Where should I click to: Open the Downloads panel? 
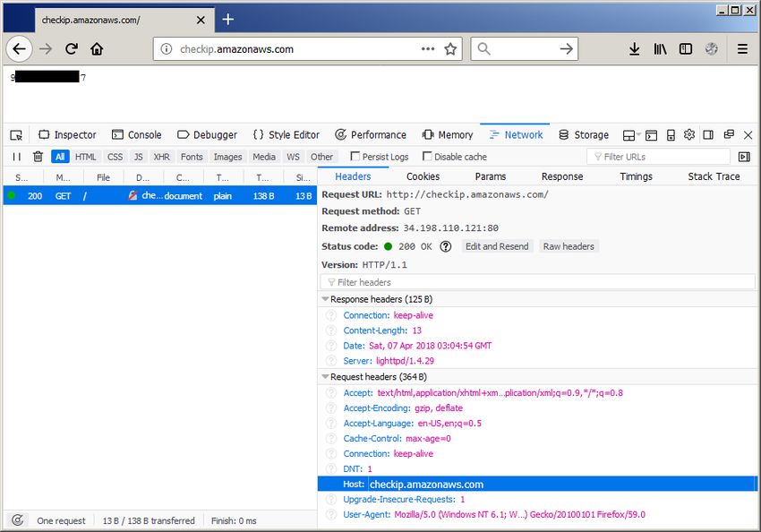634,48
